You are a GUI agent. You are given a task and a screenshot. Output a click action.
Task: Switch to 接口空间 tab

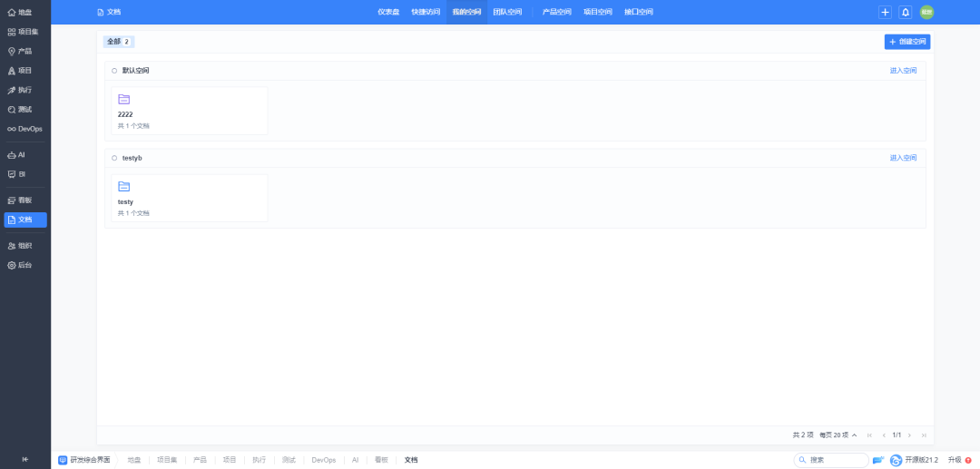click(x=639, y=12)
